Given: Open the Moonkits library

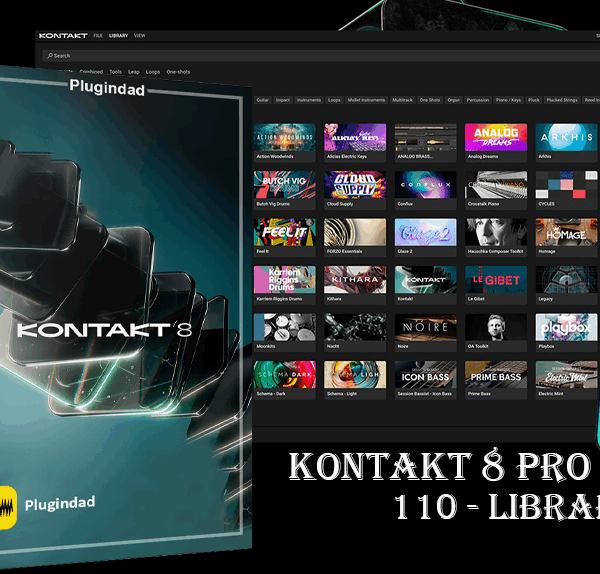Looking at the screenshot, I should click(285, 332).
